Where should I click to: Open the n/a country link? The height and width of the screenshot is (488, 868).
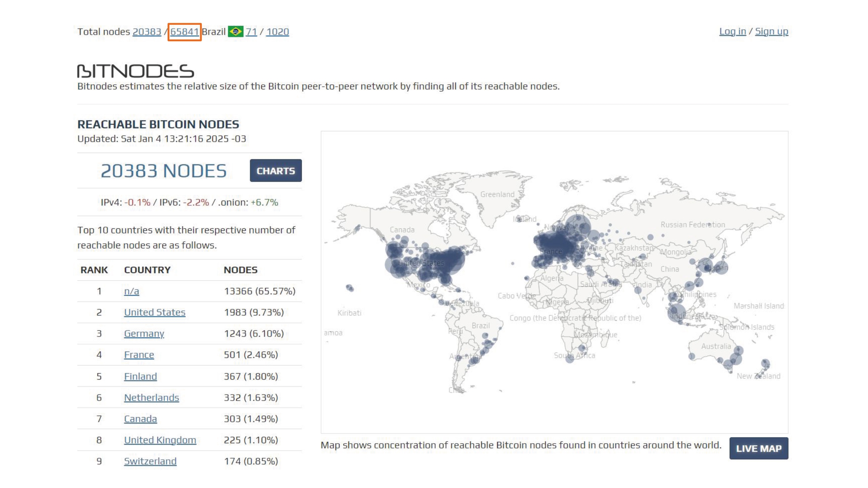coord(131,291)
